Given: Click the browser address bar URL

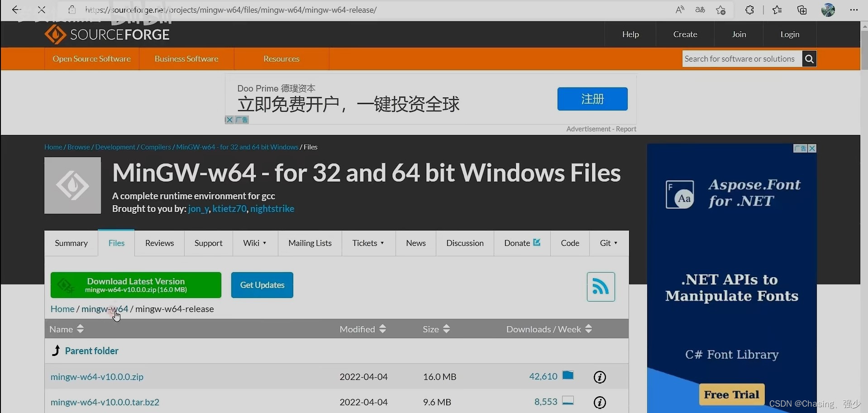Looking at the screenshot, I should coord(231,10).
